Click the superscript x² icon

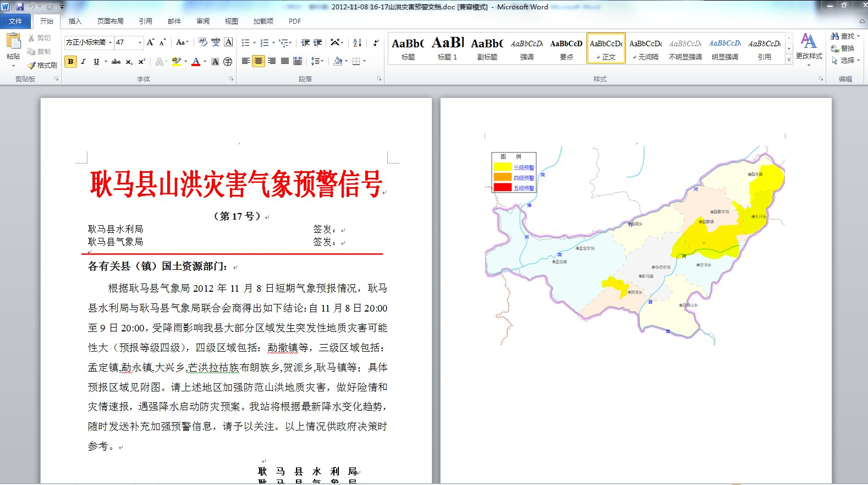pyautogui.click(x=141, y=62)
